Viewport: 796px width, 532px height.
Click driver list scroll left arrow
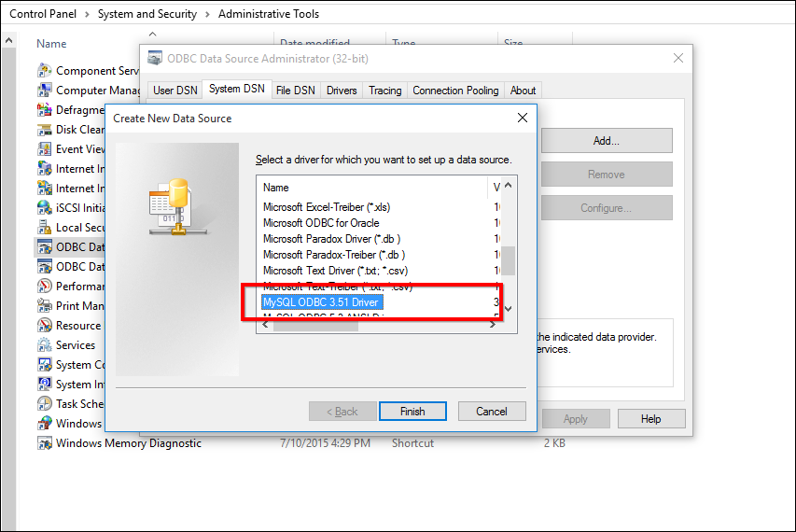pyautogui.click(x=265, y=325)
